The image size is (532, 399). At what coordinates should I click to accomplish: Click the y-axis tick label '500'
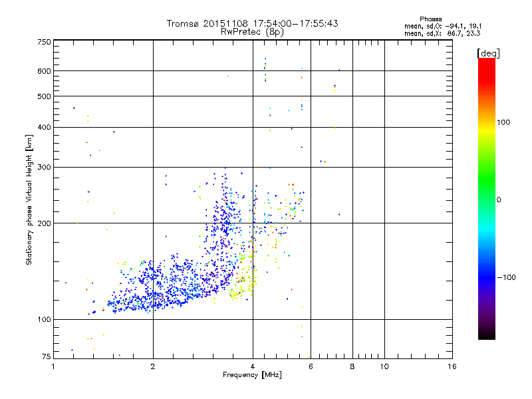tap(44, 96)
